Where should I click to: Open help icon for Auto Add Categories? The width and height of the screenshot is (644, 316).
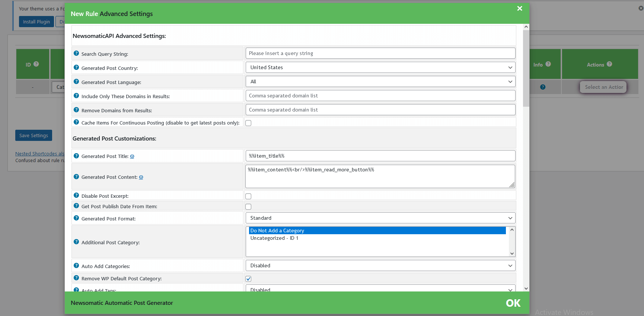76,265
